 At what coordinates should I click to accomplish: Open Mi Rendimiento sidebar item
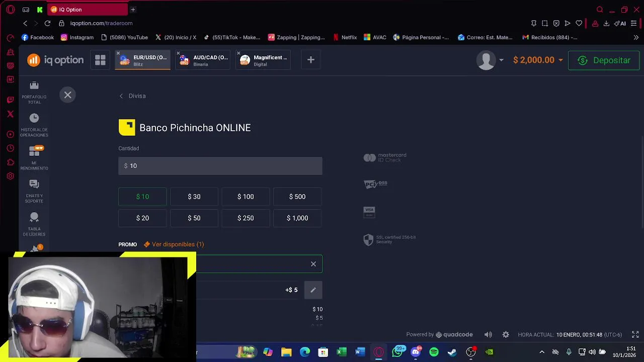point(34,158)
